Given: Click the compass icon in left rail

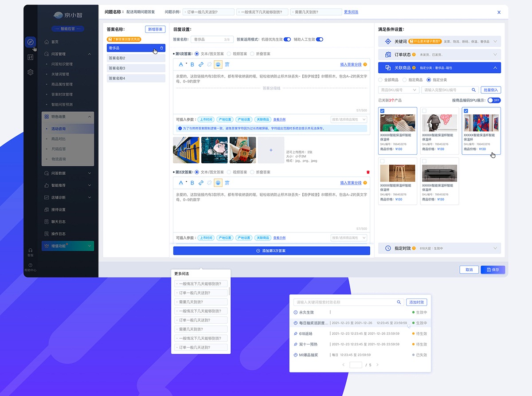Looking at the screenshot, I should pyautogui.click(x=30, y=42).
